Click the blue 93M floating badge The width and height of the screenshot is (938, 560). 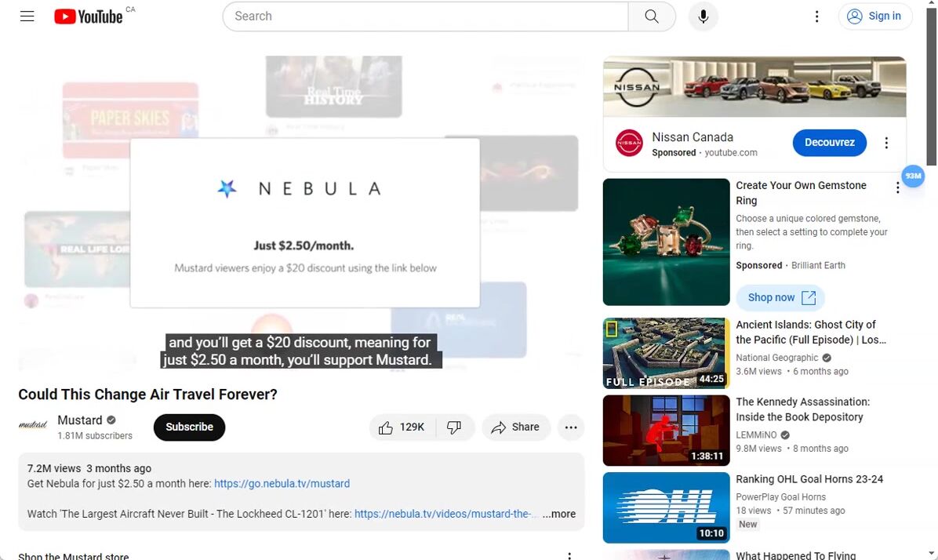[x=913, y=176]
